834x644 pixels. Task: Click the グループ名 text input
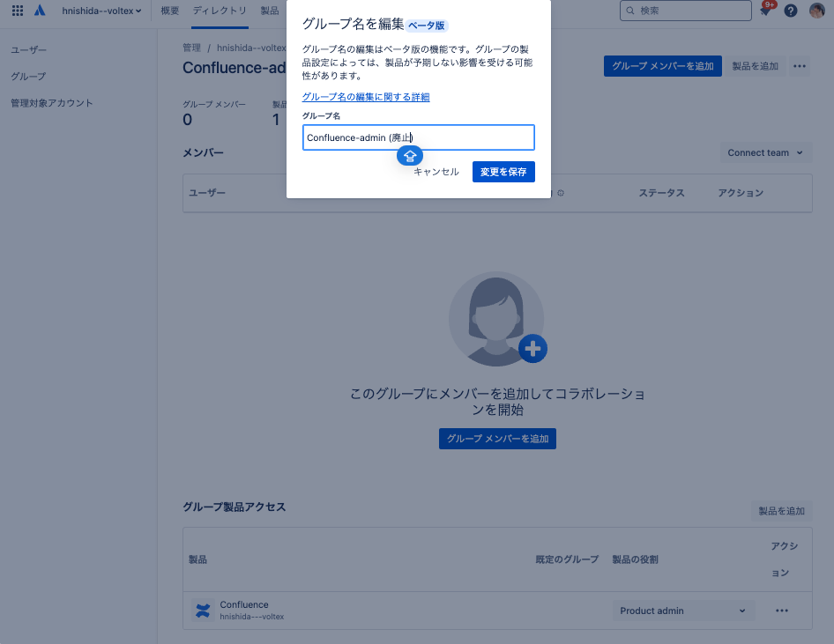coord(418,137)
